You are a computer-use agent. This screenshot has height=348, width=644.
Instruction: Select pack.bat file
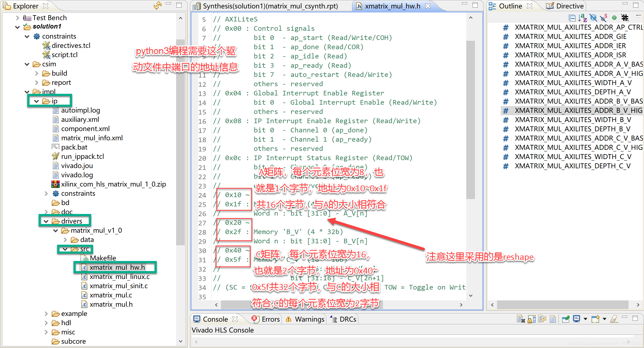74,147
